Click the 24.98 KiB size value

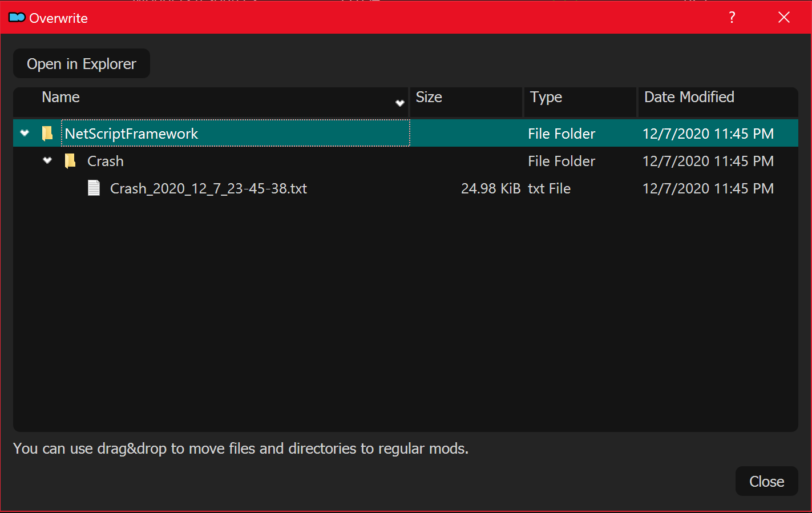pos(491,188)
